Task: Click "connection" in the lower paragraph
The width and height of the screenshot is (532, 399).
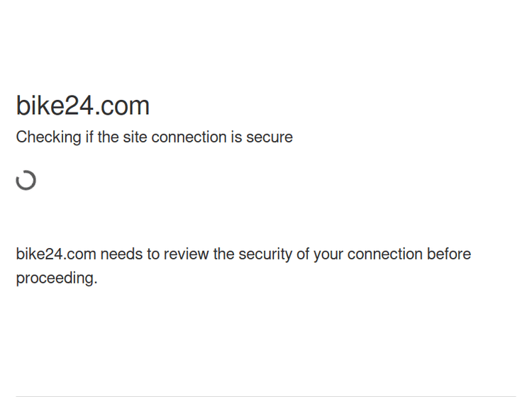Action: (384, 254)
